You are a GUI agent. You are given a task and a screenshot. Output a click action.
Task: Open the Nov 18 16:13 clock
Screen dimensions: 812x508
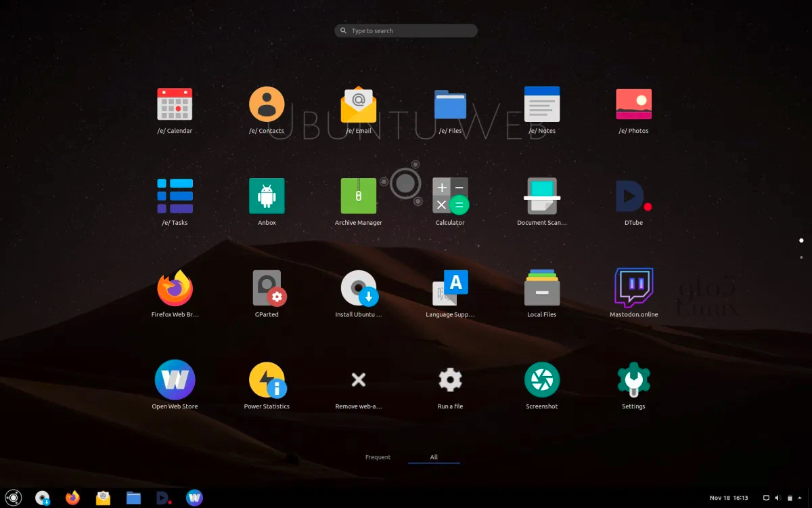pyautogui.click(x=729, y=498)
